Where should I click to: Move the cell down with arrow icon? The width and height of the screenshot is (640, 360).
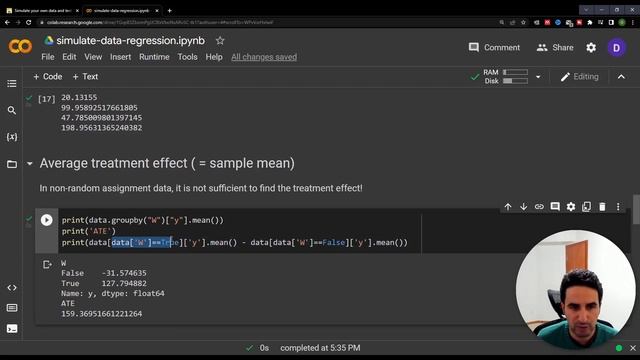[x=524, y=207]
